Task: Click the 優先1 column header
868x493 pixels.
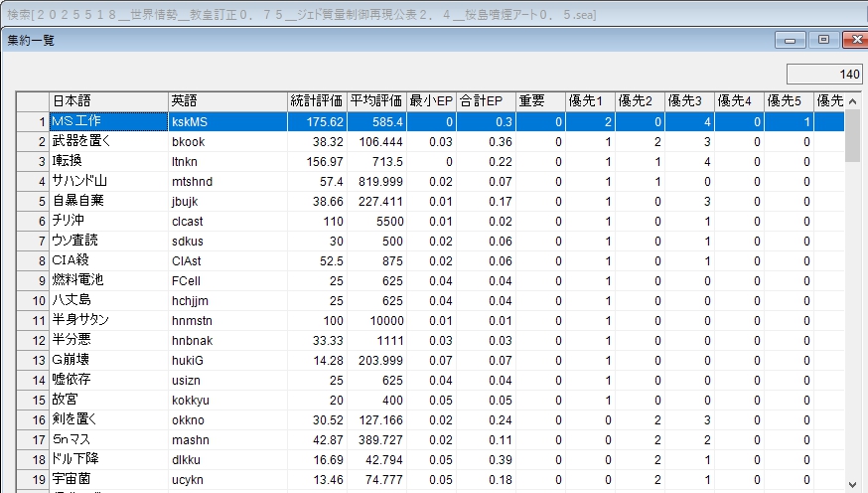Action: (x=590, y=101)
